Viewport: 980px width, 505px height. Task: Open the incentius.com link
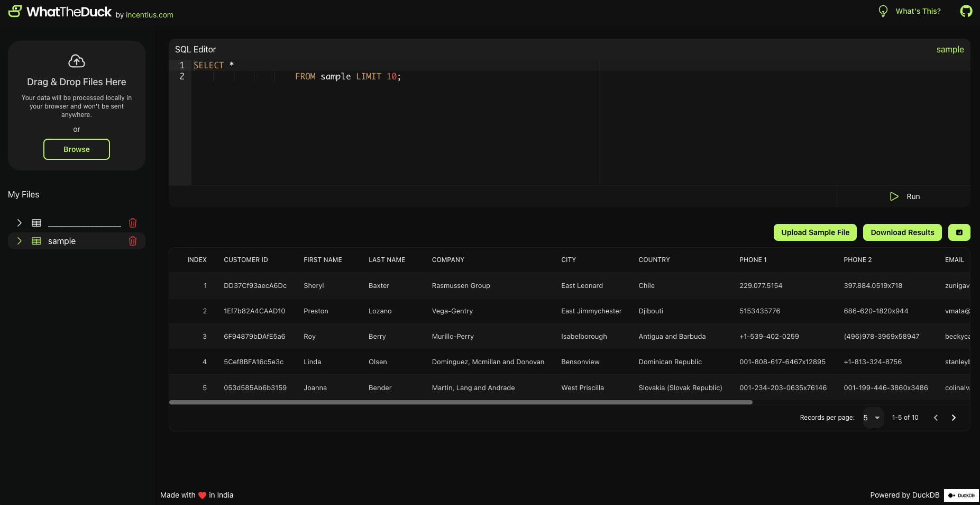click(150, 15)
